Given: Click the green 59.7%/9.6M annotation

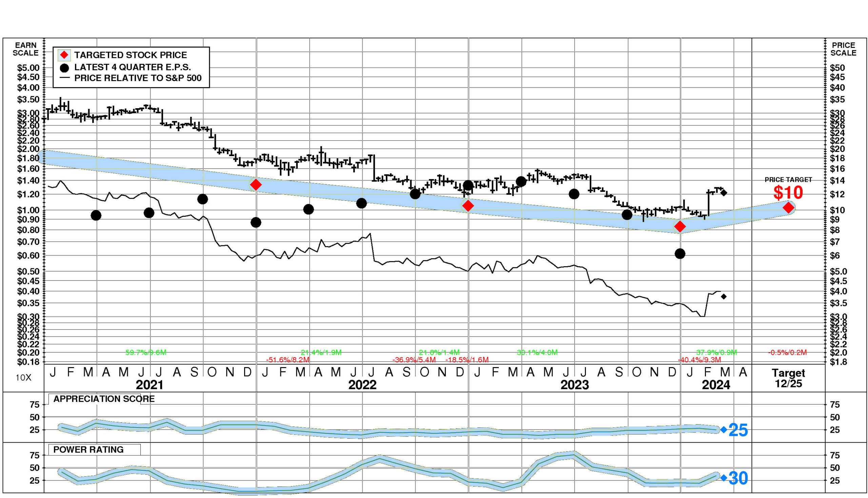Looking at the screenshot, I should pyautogui.click(x=146, y=352).
